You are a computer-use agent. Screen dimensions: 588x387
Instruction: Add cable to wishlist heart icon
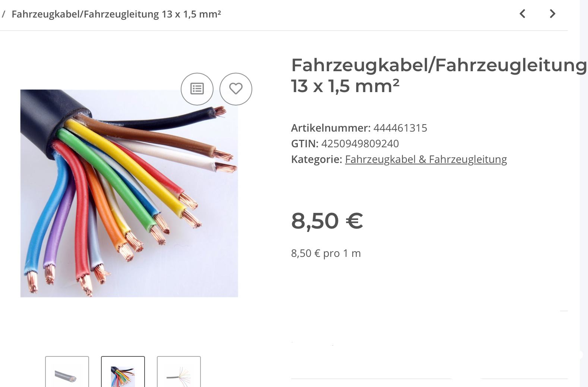point(236,89)
